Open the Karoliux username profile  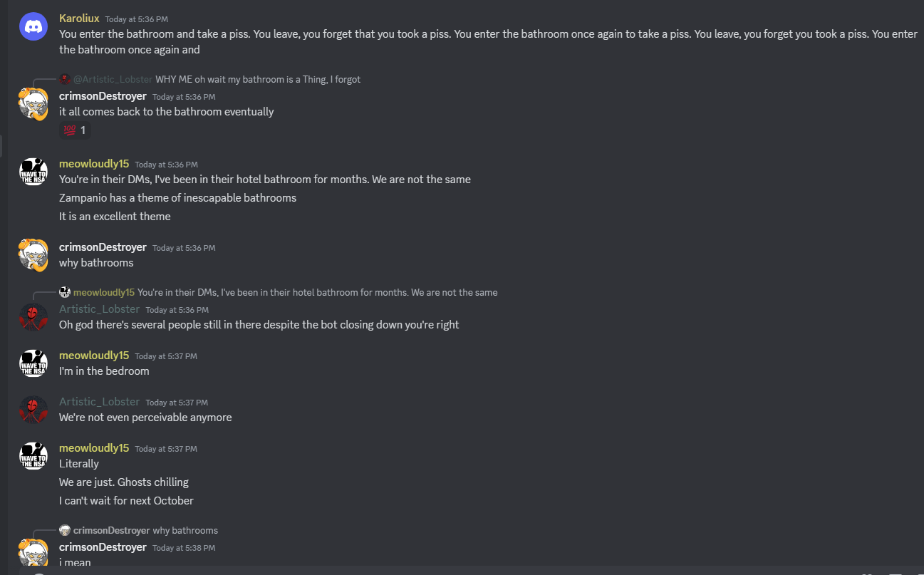click(x=79, y=18)
